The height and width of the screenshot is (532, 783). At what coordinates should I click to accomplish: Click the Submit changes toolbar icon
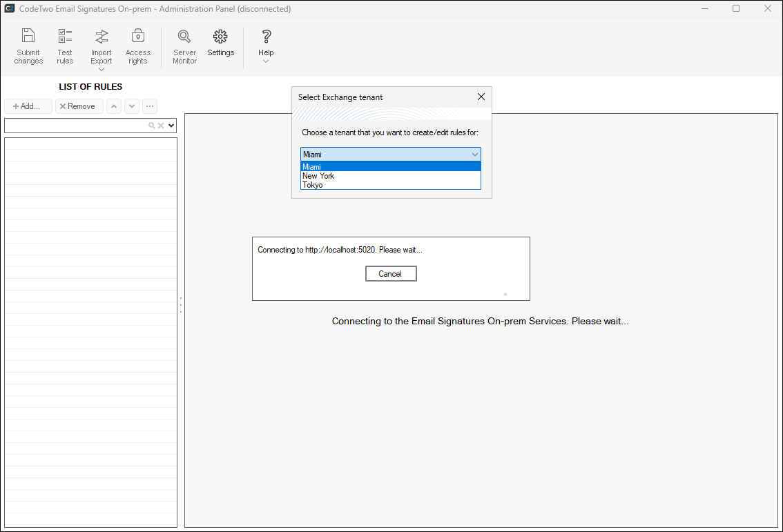click(x=28, y=46)
